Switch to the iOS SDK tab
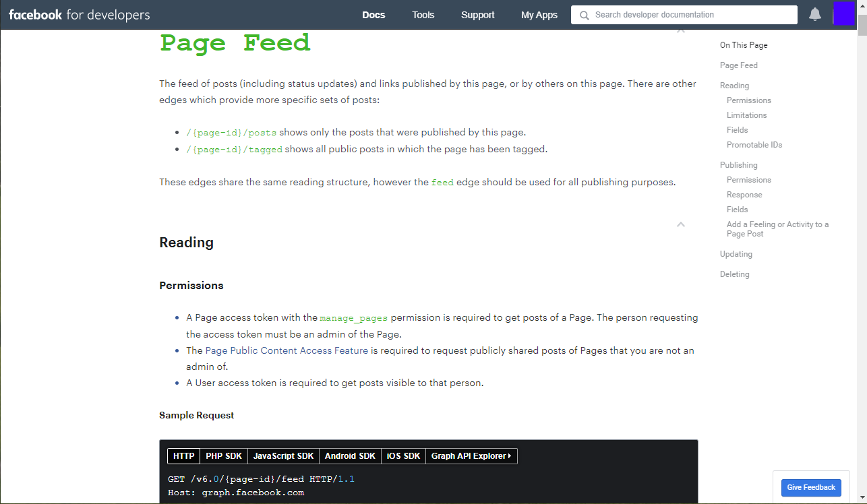This screenshot has height=504, width=867. (403, 456)
